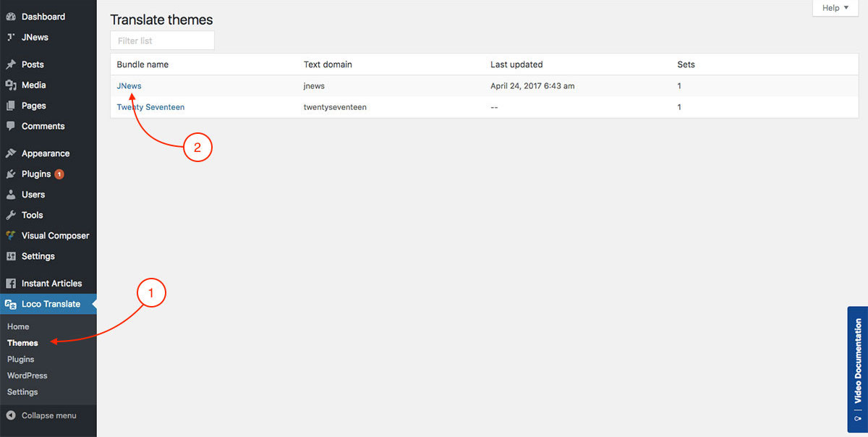This screenshot has width=868, height=437.
Task: Select Plugins under Loco Translate
Action: click(x=20, y=359)
